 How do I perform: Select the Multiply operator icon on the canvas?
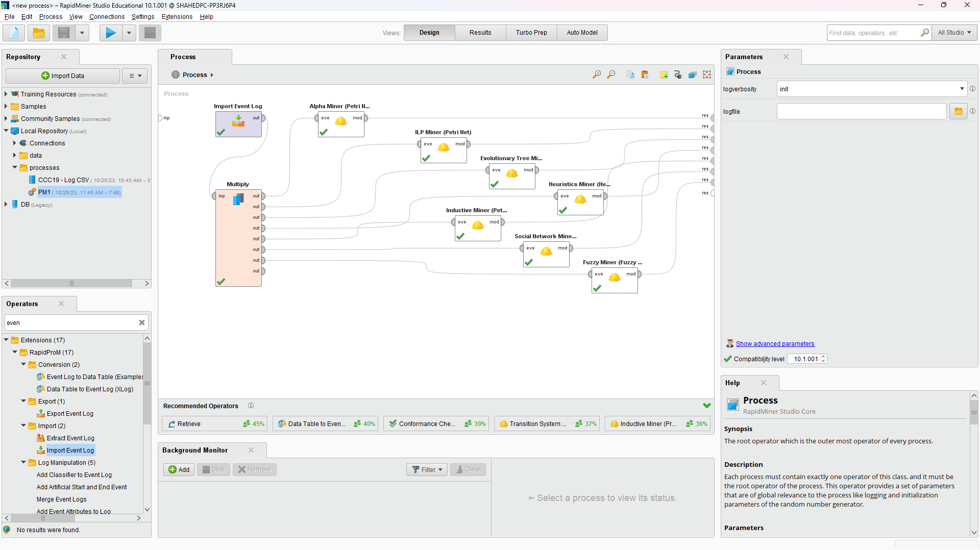(x=238, y=199)
